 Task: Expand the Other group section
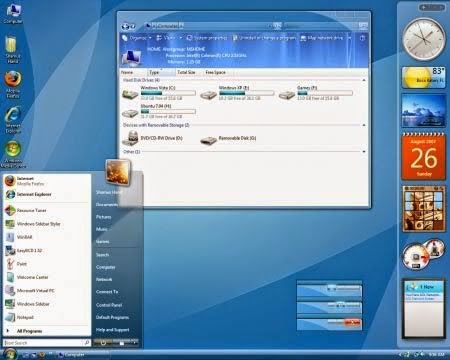364,152
